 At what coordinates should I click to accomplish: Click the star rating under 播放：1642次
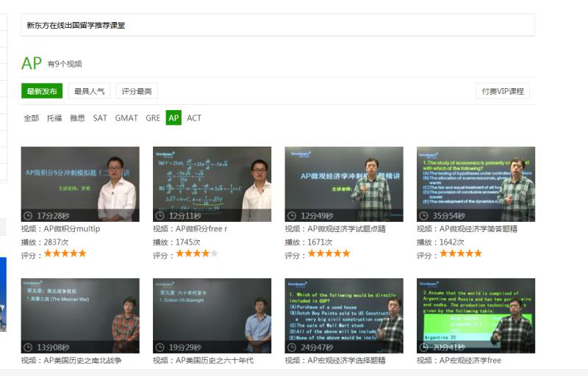point(461,253)
